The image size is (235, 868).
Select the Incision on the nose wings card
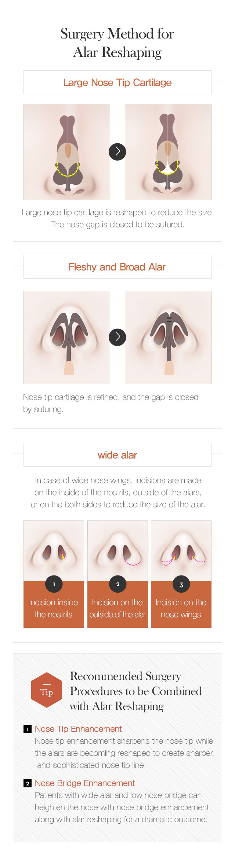181,574
